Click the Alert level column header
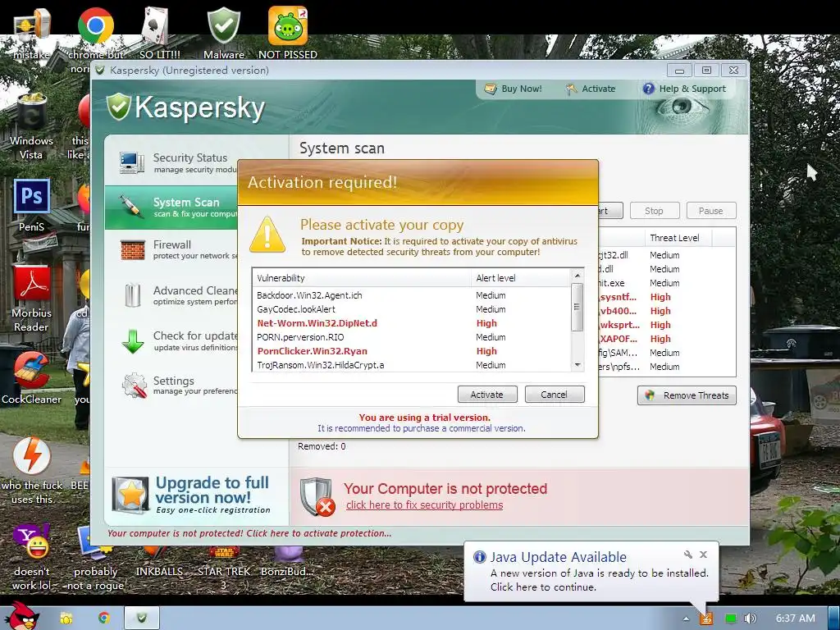Viewport: 840px width, 630px height. (521, 278)
